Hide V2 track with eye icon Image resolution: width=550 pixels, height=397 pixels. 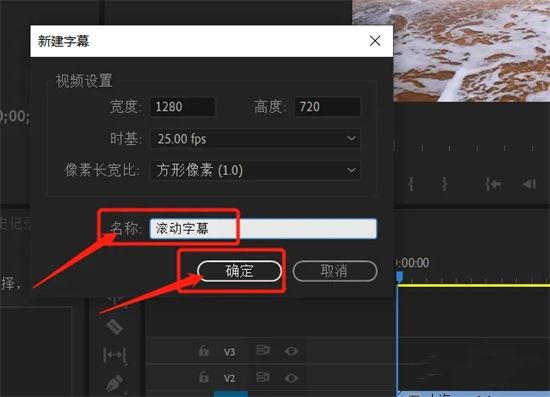pyautogui.click(x=291, y=378)
